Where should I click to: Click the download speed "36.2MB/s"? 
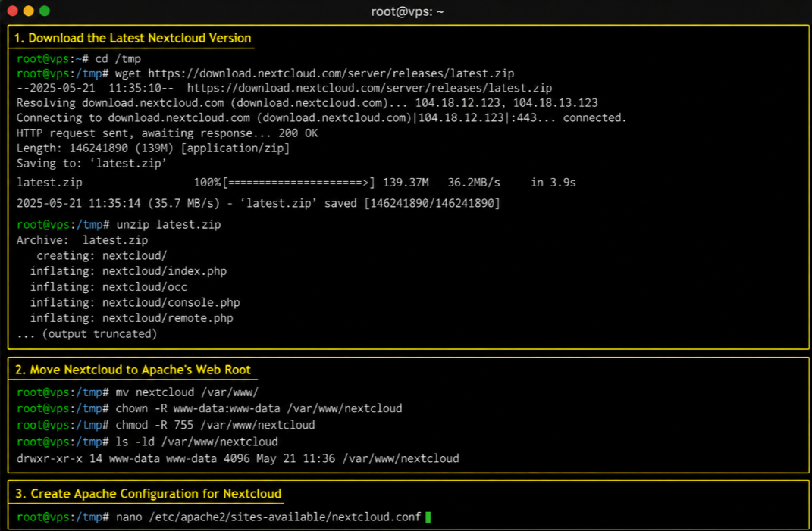point(474,182)
